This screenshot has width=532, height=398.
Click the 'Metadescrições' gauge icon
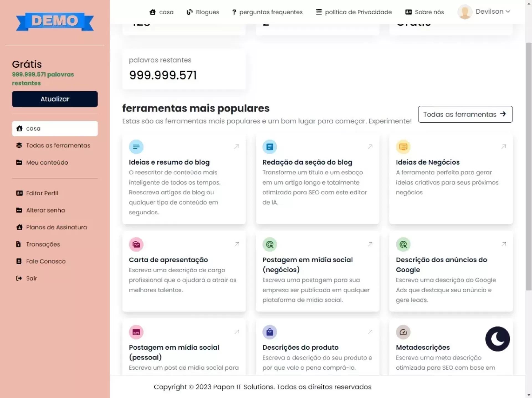click(x=403, y=332)
